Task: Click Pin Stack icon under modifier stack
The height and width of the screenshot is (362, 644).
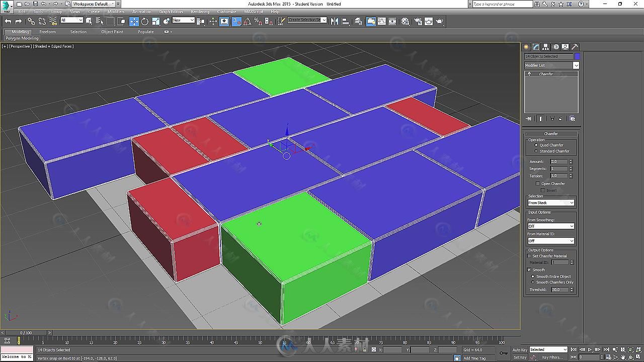Action: click(529, 119)
